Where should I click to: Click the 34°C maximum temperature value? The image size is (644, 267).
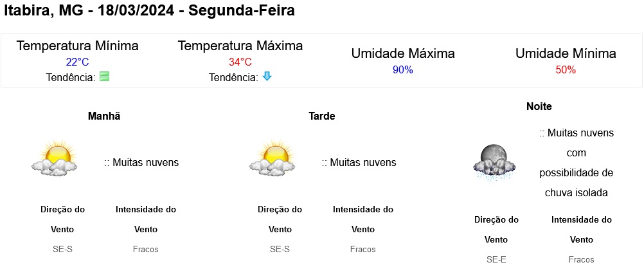coord(240,62)
